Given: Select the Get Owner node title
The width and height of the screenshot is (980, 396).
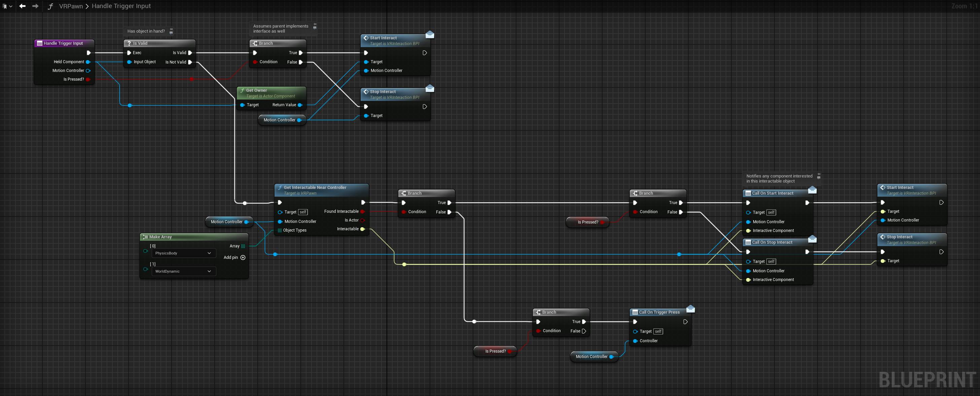Looking at the screenshot, I should point(256,90).
